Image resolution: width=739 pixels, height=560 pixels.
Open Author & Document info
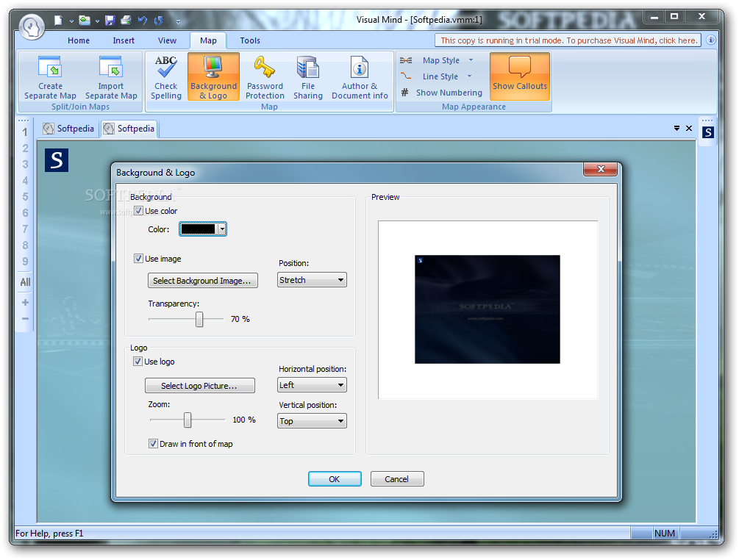pos(360,77)
